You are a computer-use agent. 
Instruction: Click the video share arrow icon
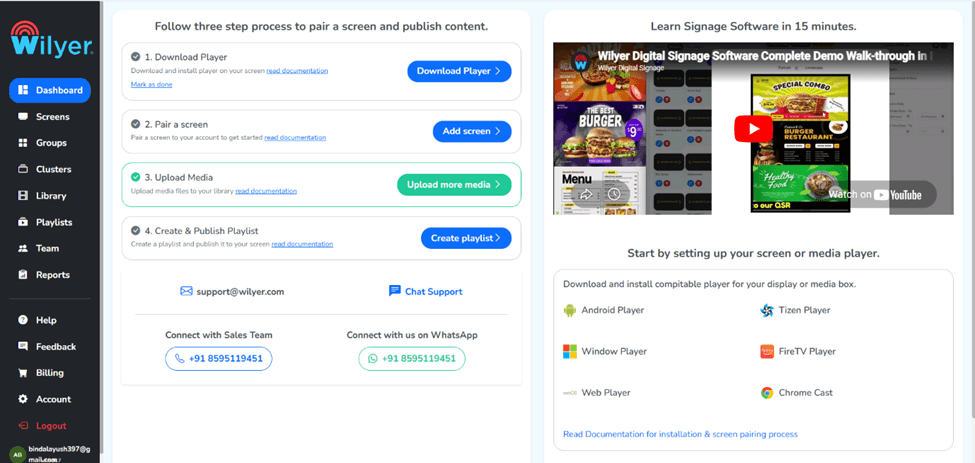[x=585, y=194]
